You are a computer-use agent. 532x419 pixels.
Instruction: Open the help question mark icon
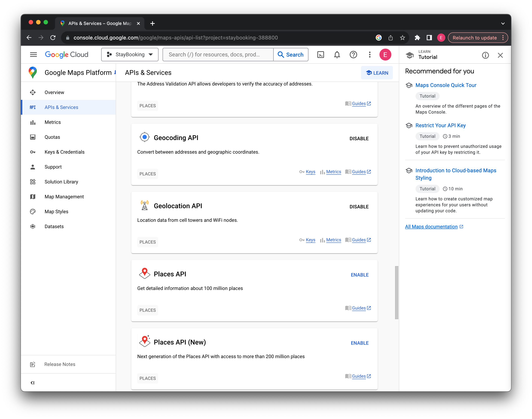click(353, 54)
